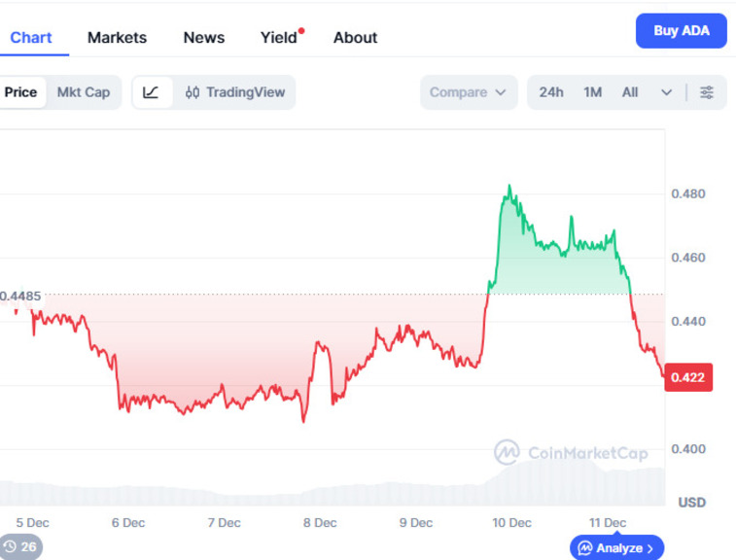Click the line chart icon button
This screenshot has height=560, width=736.
[x=152, y=92]
